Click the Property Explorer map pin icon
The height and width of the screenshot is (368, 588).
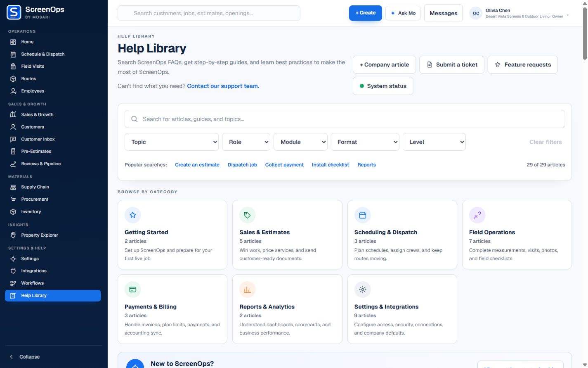tap(13, 235)
